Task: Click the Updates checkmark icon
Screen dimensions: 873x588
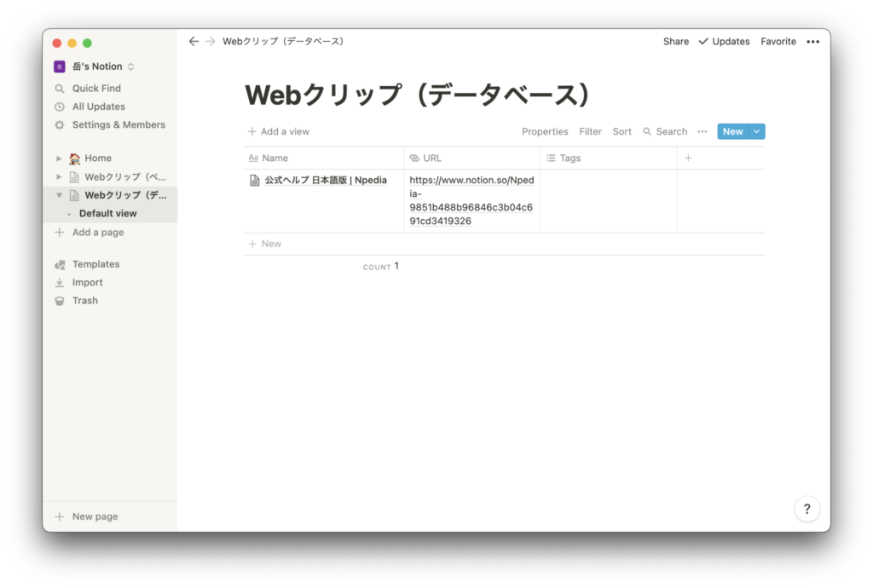Action: 703,42
